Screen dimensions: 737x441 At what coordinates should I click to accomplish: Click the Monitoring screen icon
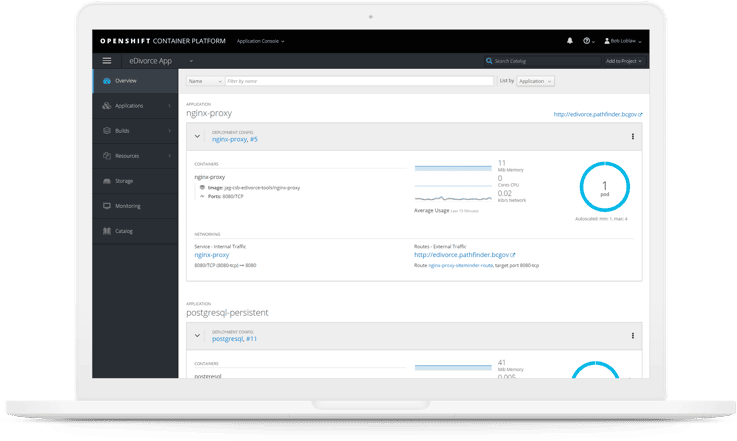pyautogui.click(x=107, y=206)
